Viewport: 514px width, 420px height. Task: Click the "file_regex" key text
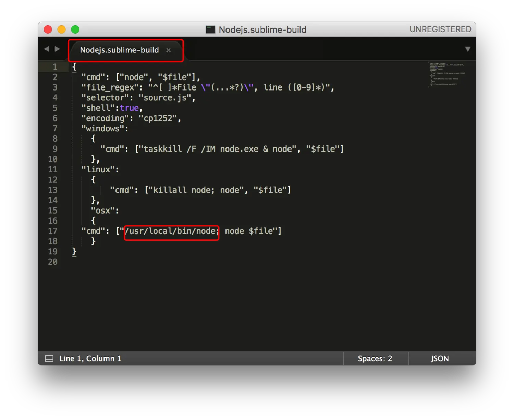[110, 87]
